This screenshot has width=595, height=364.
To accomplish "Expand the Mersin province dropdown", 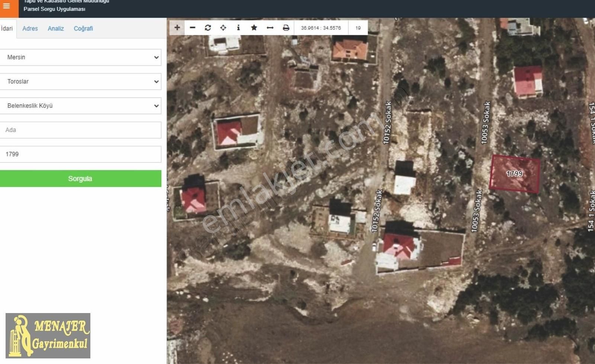I will 80,57.
